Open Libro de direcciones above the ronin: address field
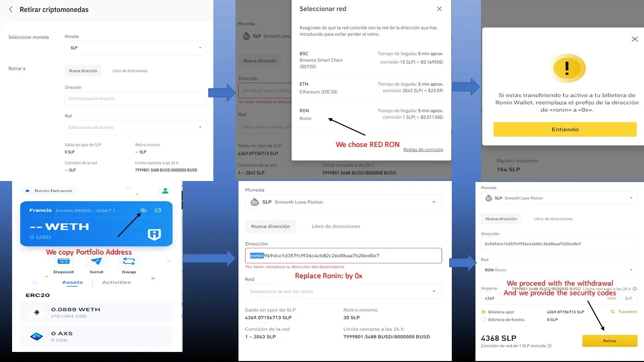Screen dimensions: 644x362 pos(336,226)
